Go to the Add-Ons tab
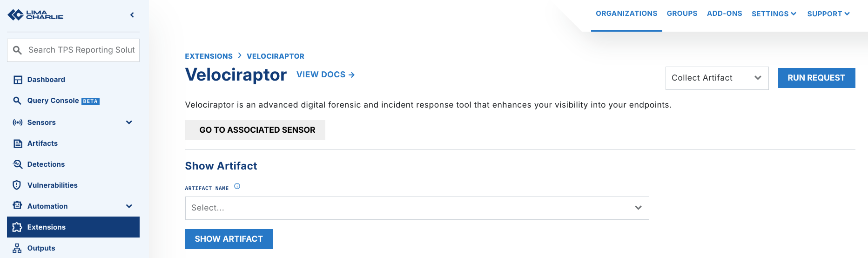The width and height of the screenshot is (868, 258). (724, 14)
